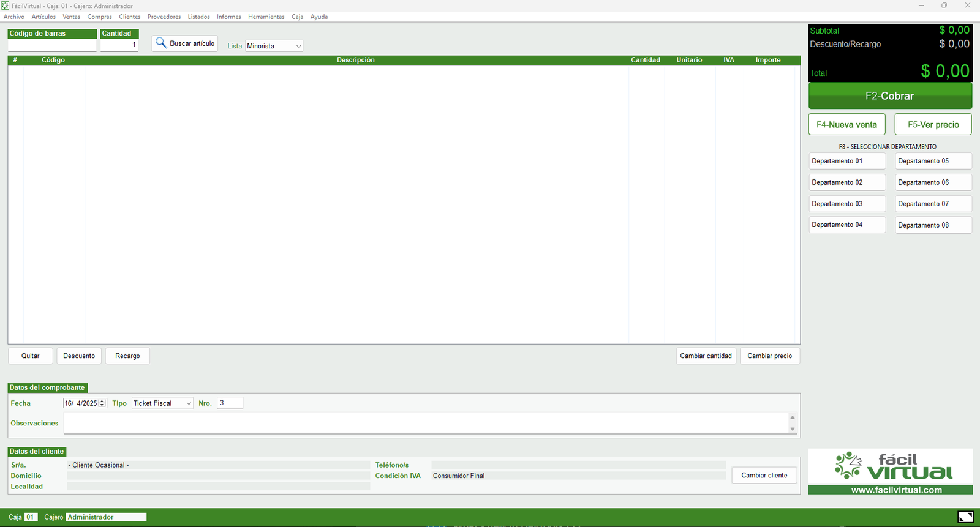Screen dimensions: 980x527
Task: Click the F4-Nueva venta button
Action: click(847, 124)
